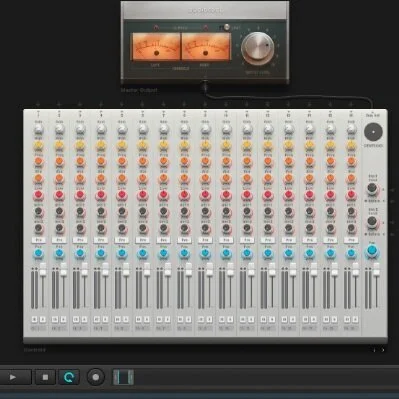The image size is (399, 399).
Task: Adjust channel 5 black Aux 1 knob
Action: click(x=122, y=211)
